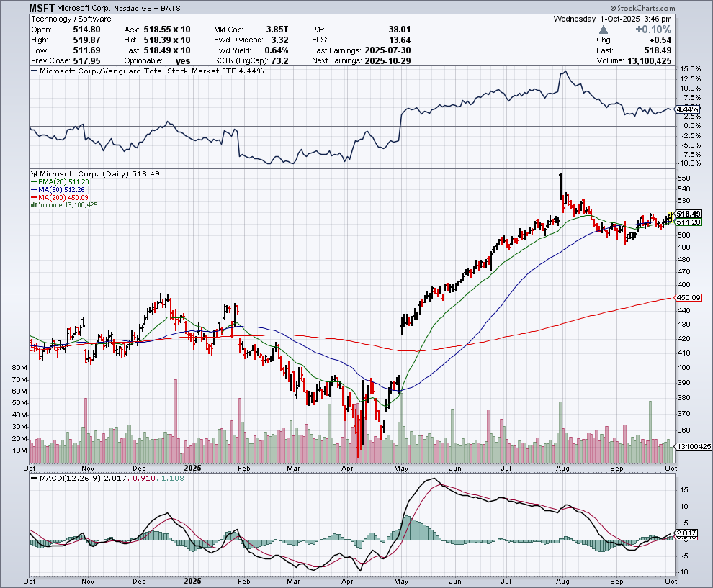The width and height of the screenshot is (713, 588).
Task: Click the red 450.09 MA(200) axis tag
Action: tap(689, 297)
